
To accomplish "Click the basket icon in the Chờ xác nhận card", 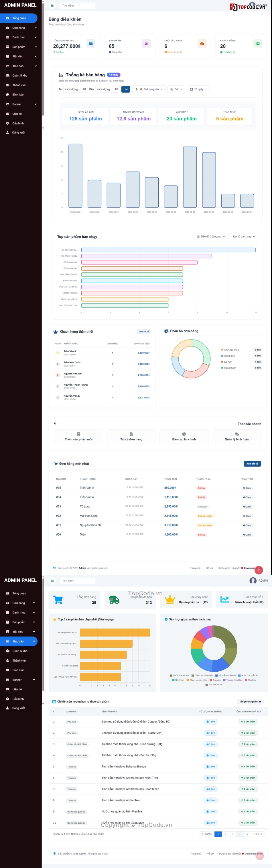I will [202, 43].
